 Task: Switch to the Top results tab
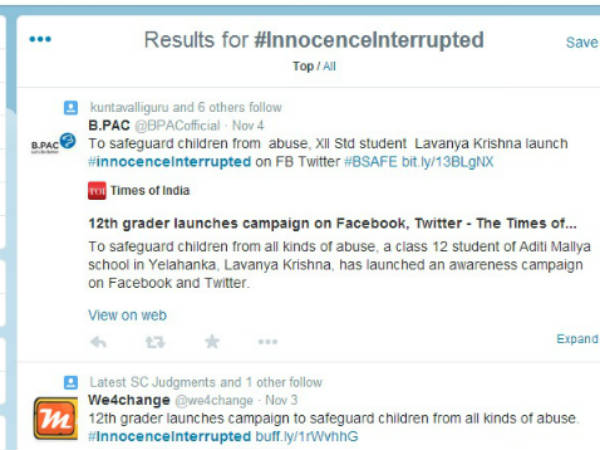[302, 66]
